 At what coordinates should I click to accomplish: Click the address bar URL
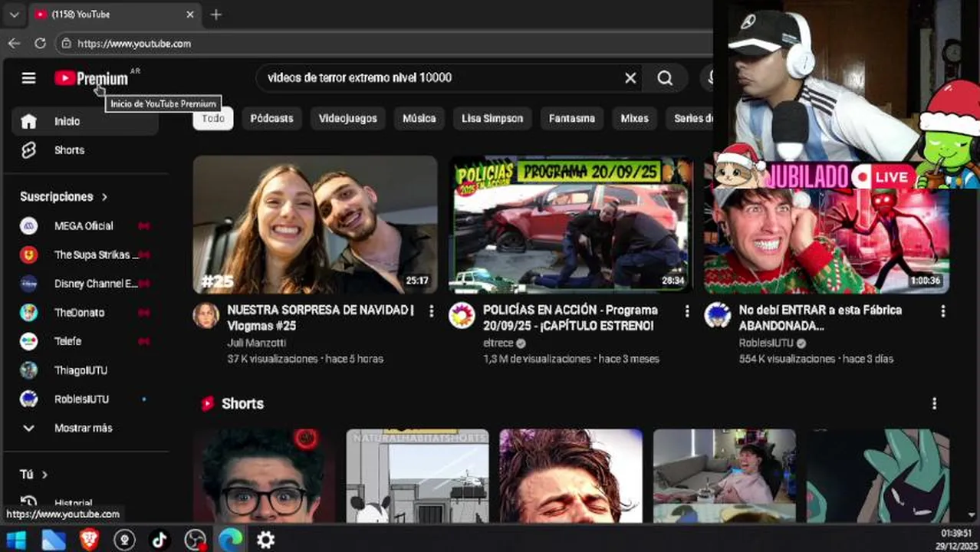pos(134,44)
